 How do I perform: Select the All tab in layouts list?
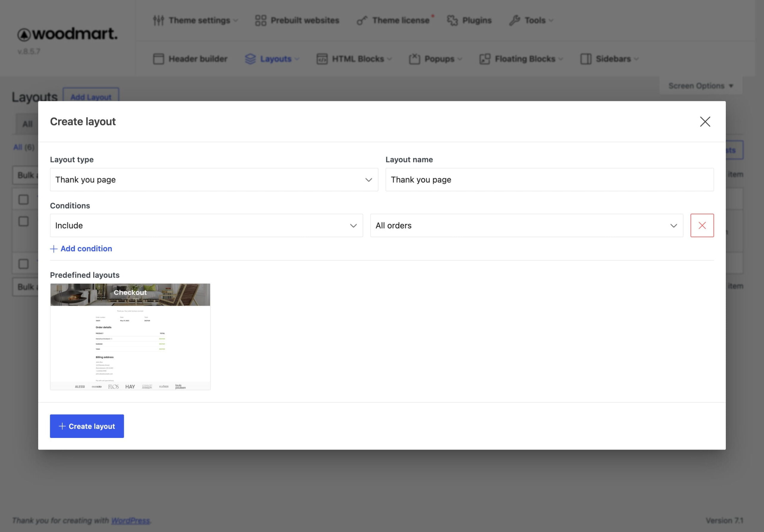coord(27,124)
